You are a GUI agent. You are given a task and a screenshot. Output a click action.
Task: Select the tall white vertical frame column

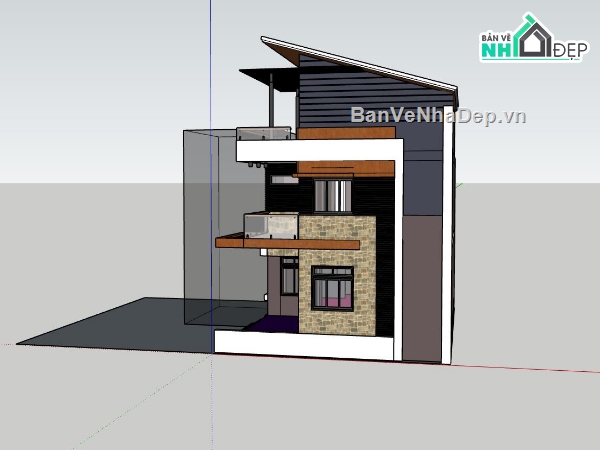coord(395,250)
